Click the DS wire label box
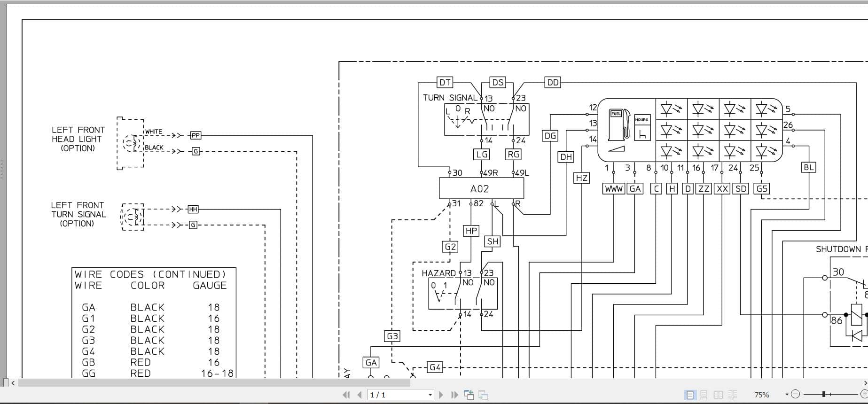 pos(498,83)
